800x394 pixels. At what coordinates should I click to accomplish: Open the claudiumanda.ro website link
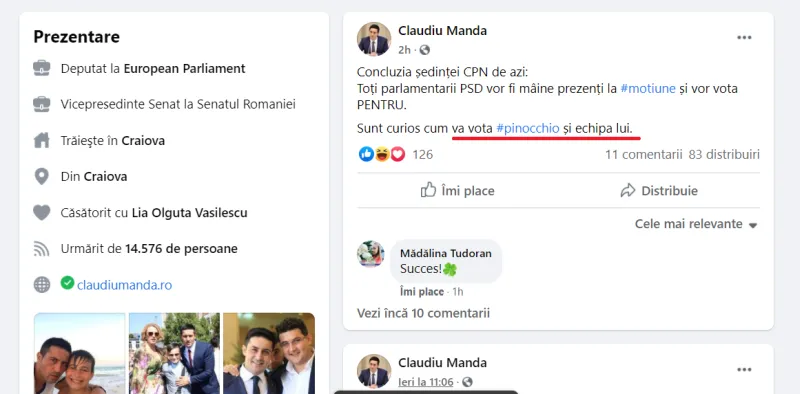(124, 285)
